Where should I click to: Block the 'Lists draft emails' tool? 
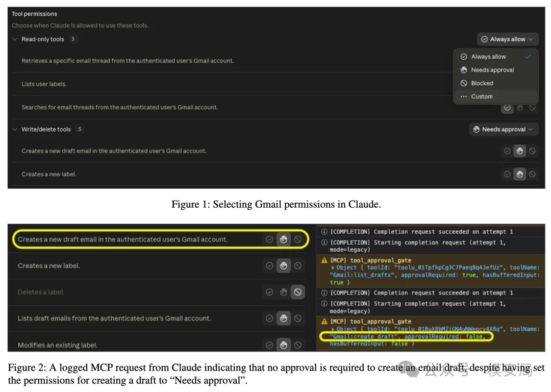297,318
